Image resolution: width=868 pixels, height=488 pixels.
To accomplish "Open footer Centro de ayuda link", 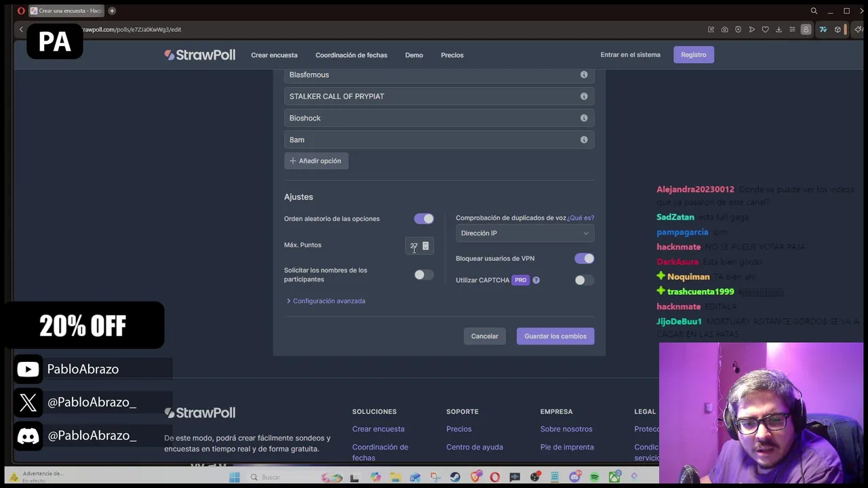I will coord(475,447).
